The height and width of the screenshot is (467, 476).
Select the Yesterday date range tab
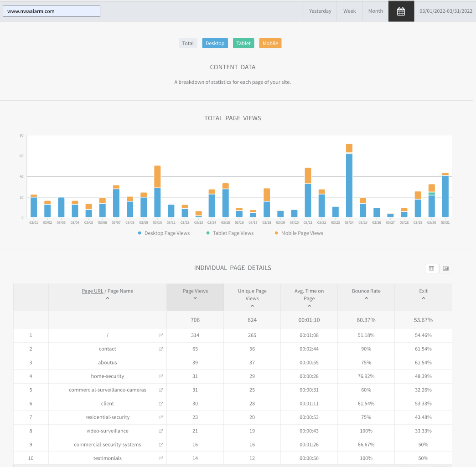320,11
